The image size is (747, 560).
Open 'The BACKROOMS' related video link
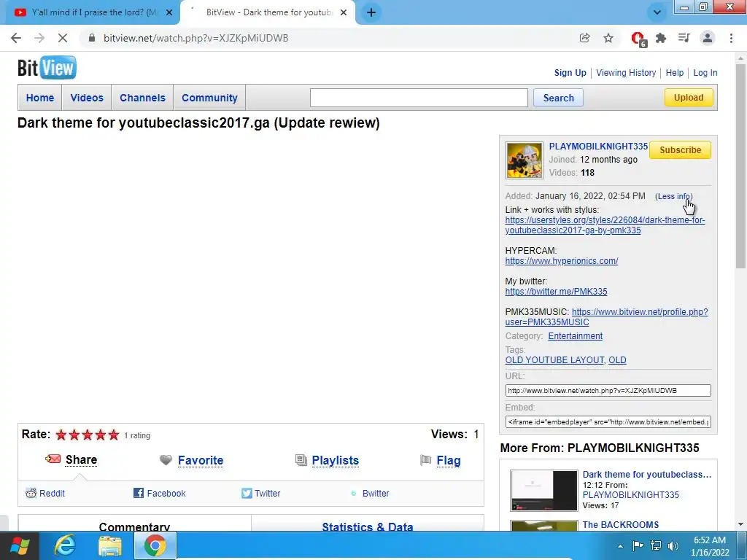(x=620, y=525)
